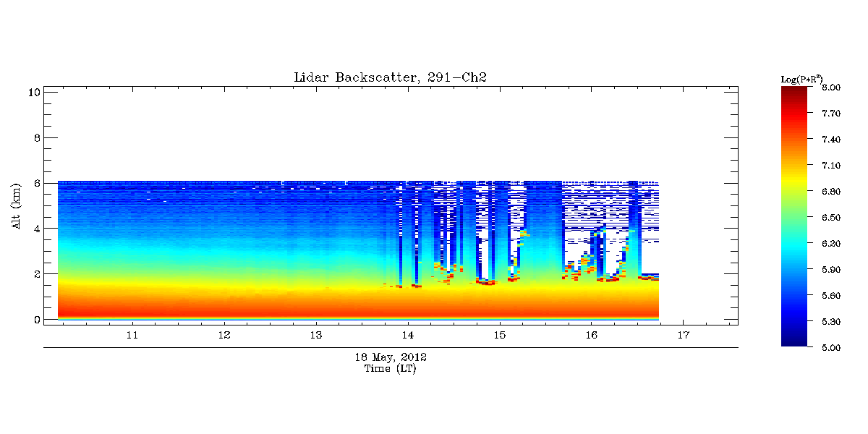
Task: Click the x-axis tick label '16'
Action: tap(591, 336)
